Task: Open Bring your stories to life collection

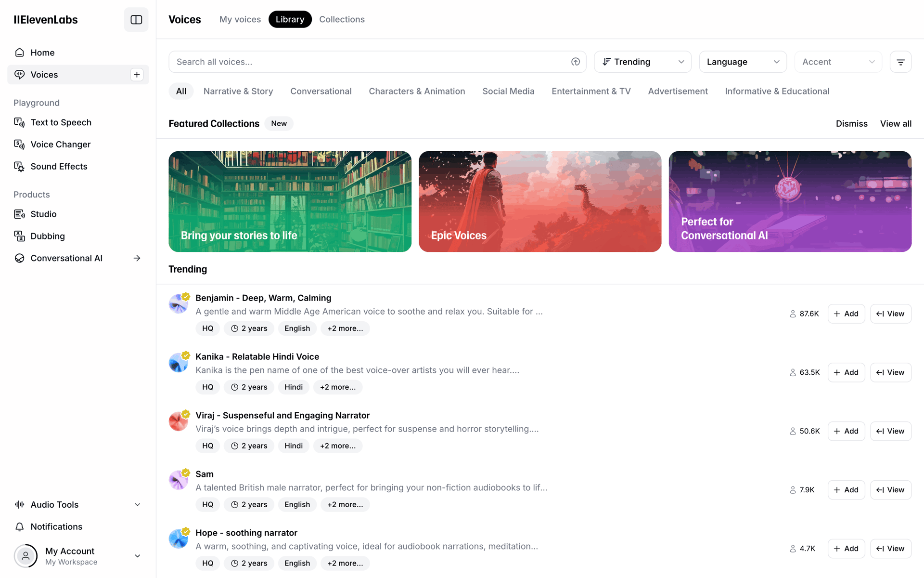Action: (290, 201)
